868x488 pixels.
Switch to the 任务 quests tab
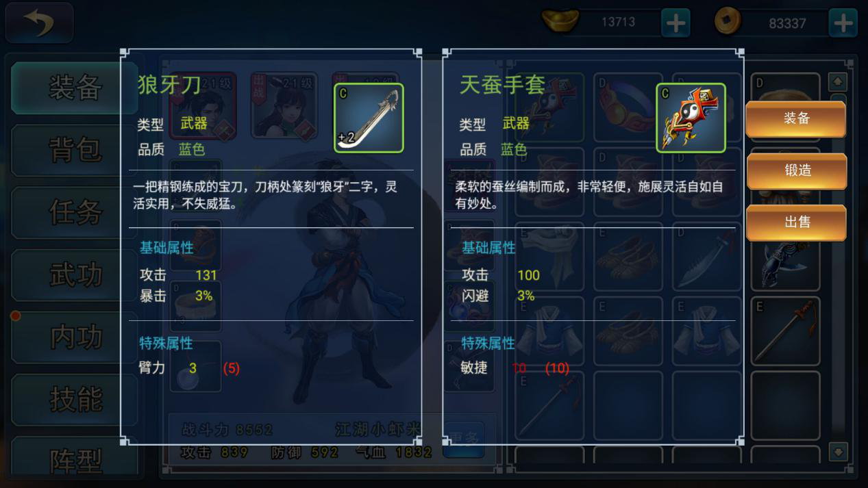(x=74, y=212)
